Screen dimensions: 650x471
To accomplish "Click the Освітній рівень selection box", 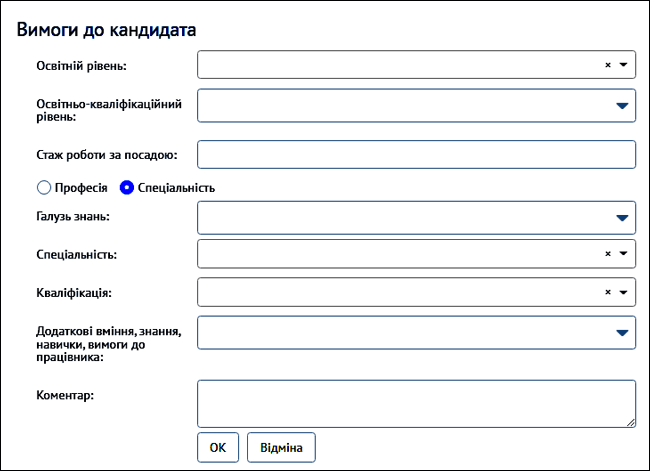I will 400,65.
